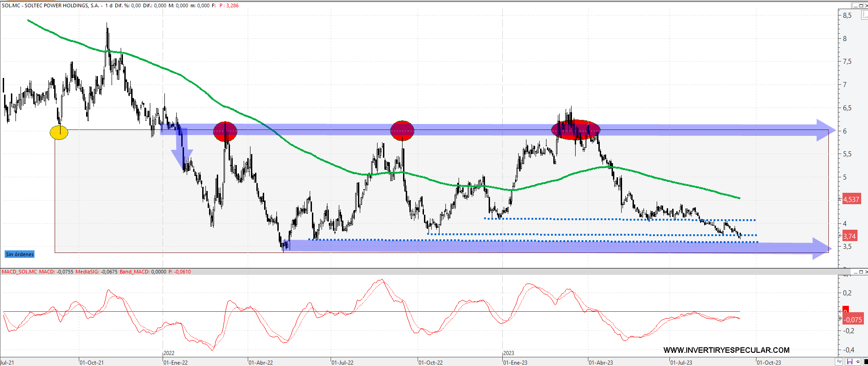Click the red 4,537 moving average price tag
This screenshot has width=868, height=366.
pos(851,199)
